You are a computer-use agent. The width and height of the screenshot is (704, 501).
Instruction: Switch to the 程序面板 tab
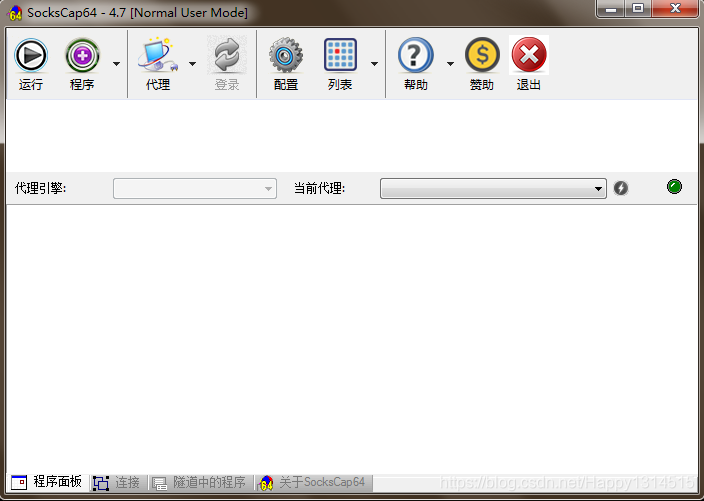[47, 483]
